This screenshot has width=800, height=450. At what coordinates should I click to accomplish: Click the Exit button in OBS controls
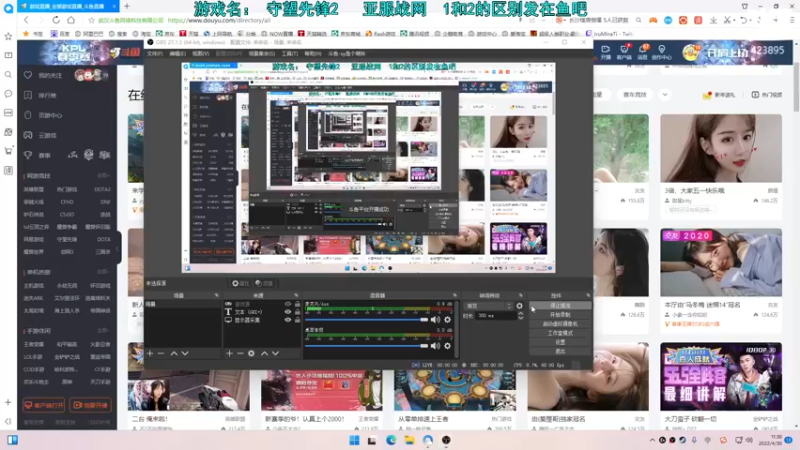coord(560,351)
